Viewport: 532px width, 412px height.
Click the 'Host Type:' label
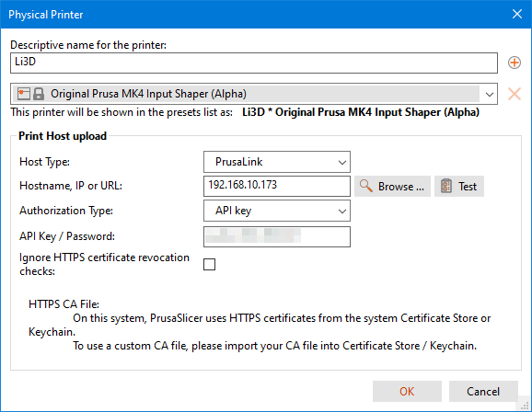pyautogui.click(x=44, y=162)
